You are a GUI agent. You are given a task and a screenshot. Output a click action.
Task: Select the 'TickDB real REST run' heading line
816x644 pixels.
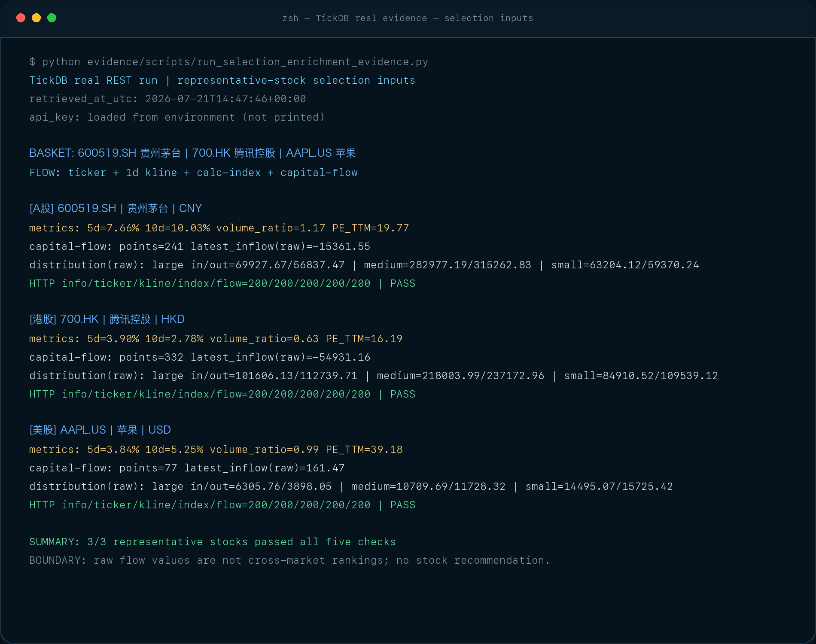tap(222, 80)
